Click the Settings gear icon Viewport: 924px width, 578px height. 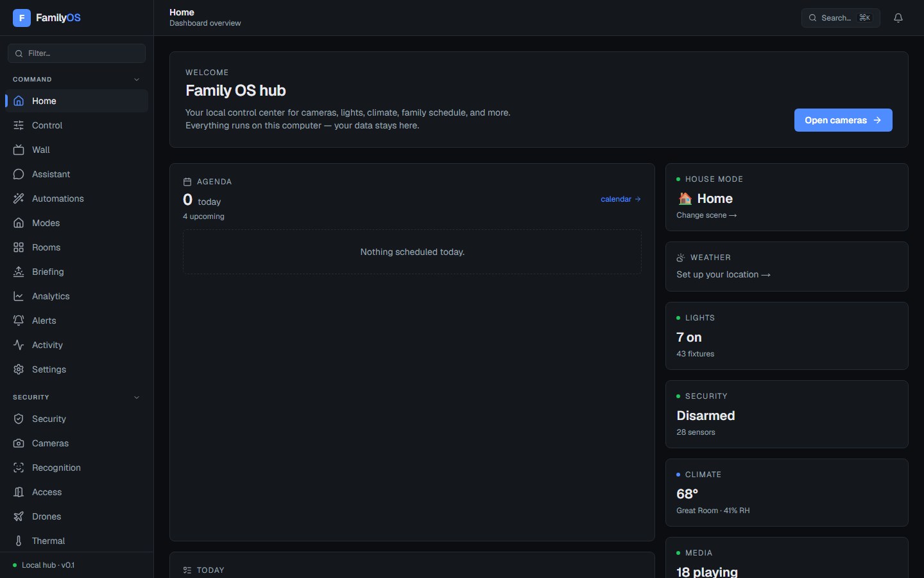[19, 369]
